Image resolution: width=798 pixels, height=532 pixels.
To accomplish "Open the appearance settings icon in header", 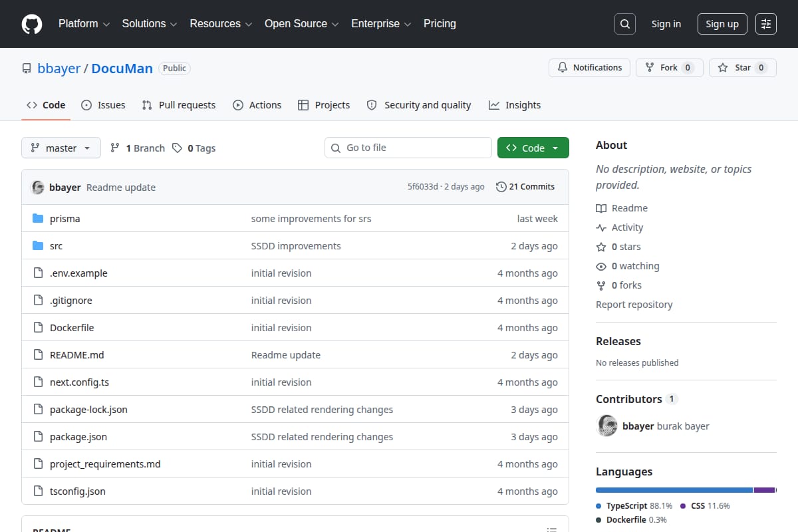I will click(x=766, y=24).
